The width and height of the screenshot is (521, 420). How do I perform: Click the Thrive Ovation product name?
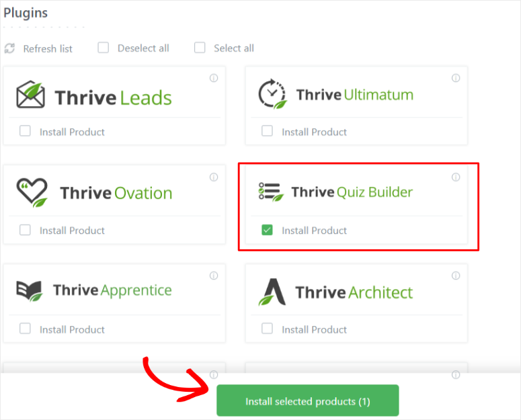coord(116,193)
